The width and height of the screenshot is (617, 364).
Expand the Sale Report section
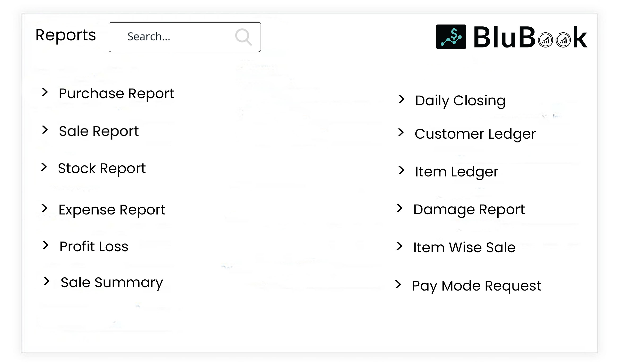coord(99,131)
